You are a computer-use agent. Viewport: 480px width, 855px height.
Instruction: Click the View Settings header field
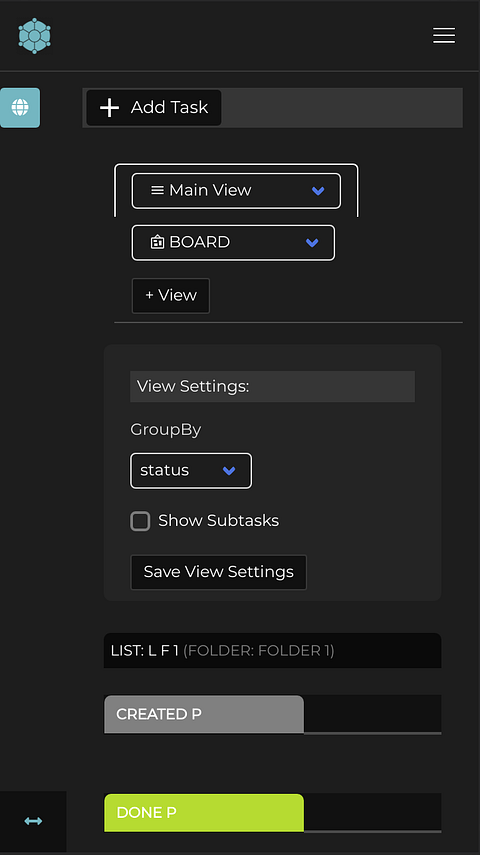point(272,387)
